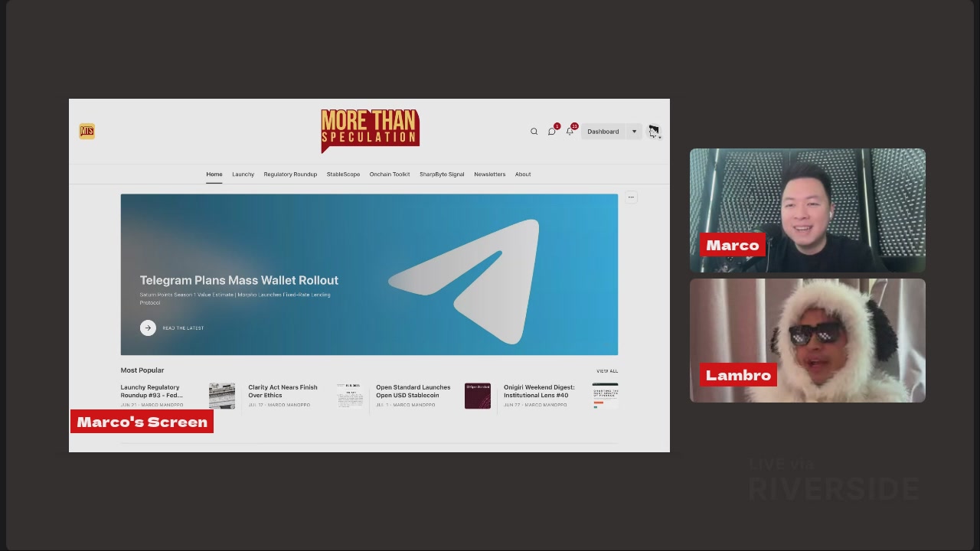980x551 pixels.
Task: Go to the Newsletters tab
Action: 489,174
